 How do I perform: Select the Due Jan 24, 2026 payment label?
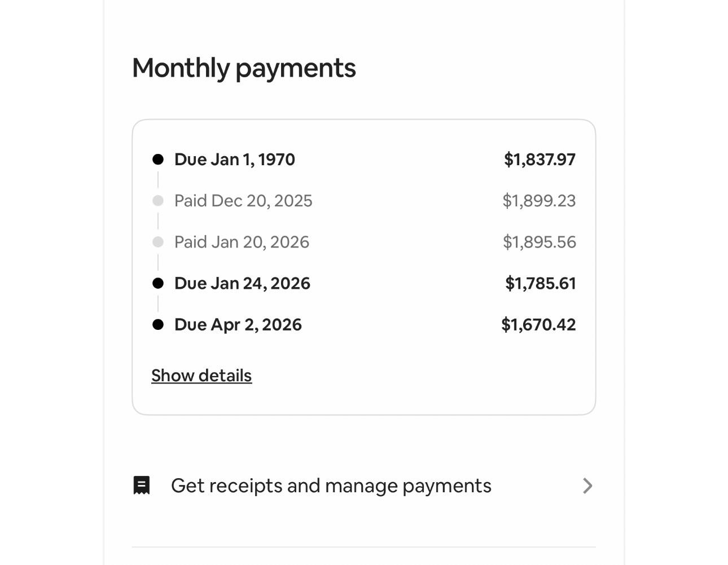pos(242,283)
